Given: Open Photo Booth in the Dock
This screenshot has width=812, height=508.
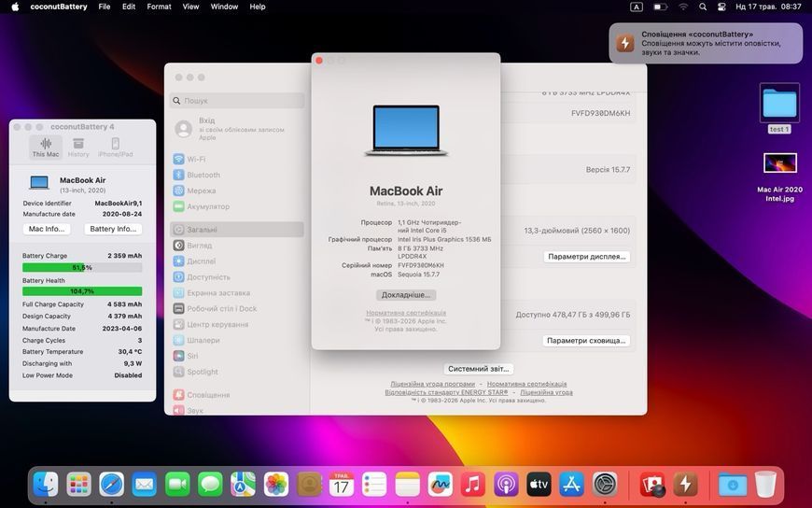Looking at the screenshot, I should tap(652, 486).
